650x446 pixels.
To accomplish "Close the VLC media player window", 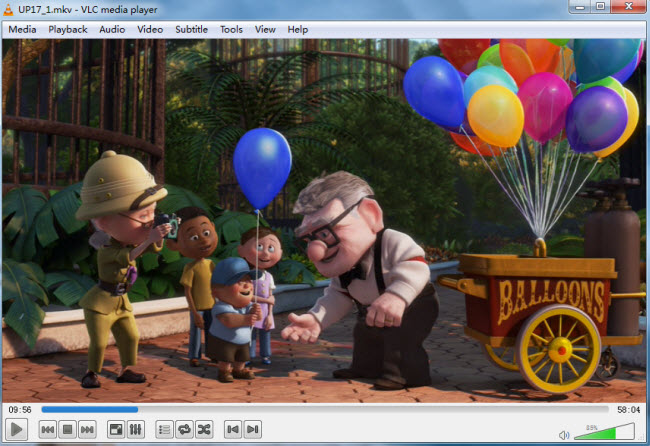I will [629, 7].
